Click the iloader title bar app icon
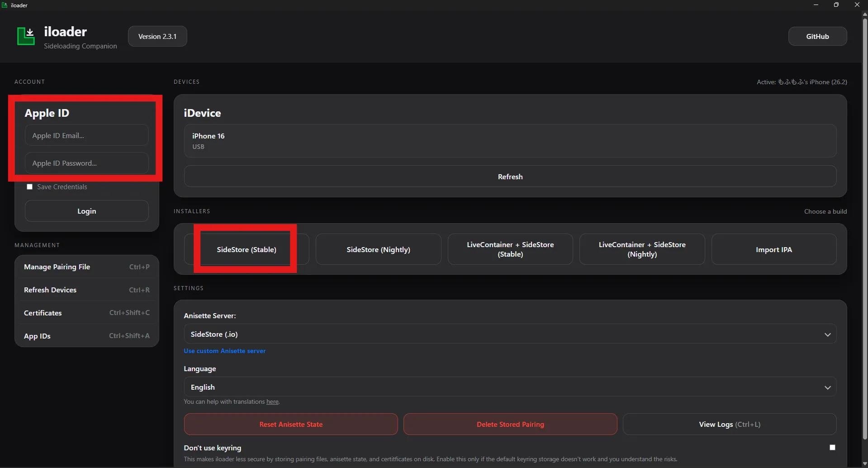 (x=5, y=5)
